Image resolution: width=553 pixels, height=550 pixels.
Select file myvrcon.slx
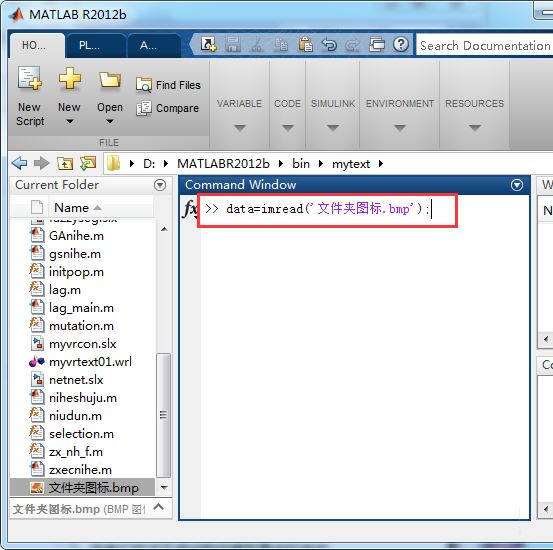tap(83, 344)
